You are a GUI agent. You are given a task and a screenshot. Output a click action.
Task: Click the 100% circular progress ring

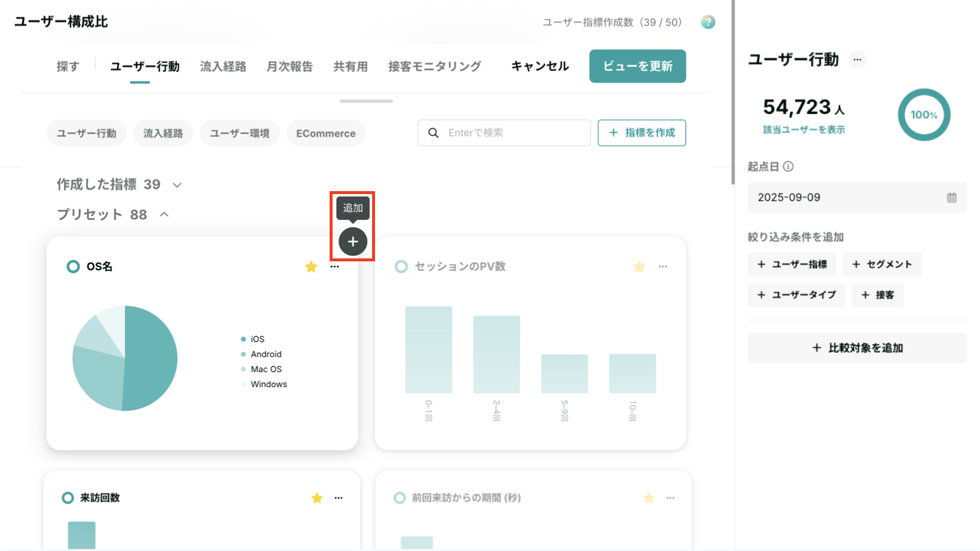[924, 115]
